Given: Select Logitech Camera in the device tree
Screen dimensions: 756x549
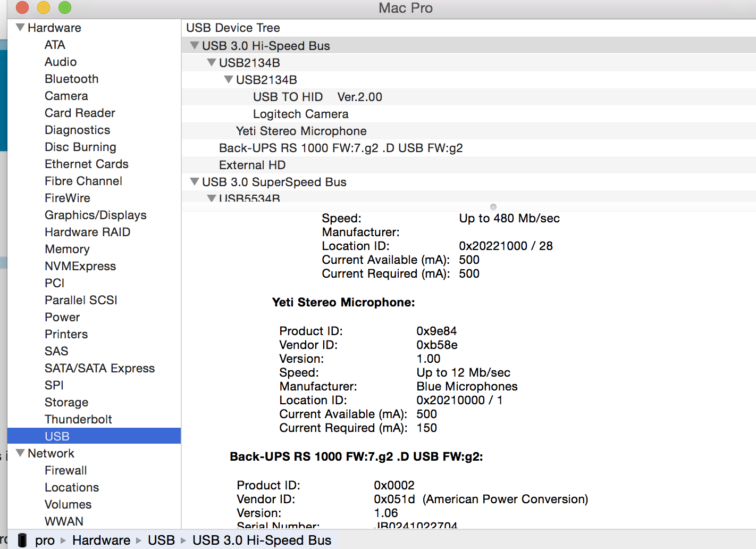Looking at the screenshot, I should 301,114.
